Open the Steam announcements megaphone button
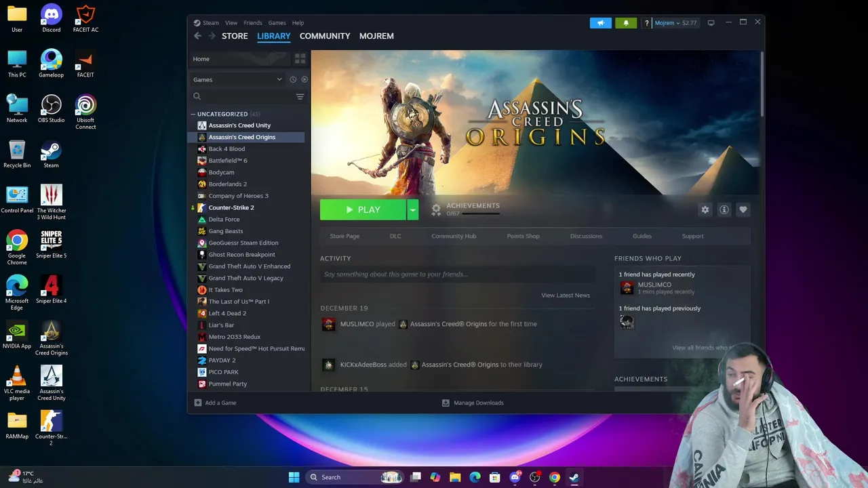This screenshot has width=868, height=488. [x=600, y=23]
